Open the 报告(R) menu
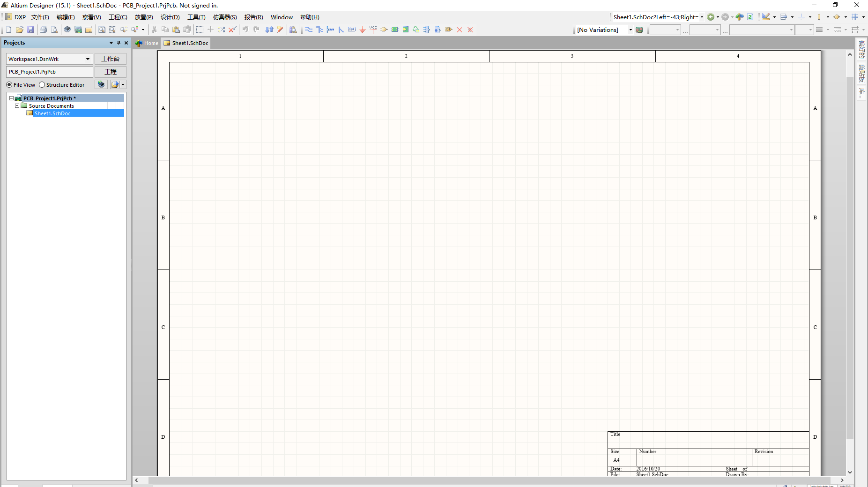 [x=253, y=17]
